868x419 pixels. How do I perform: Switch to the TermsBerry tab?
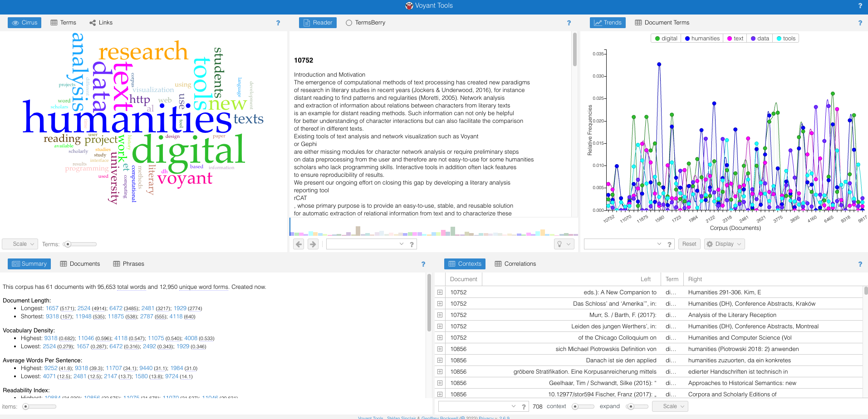[365, 23]
